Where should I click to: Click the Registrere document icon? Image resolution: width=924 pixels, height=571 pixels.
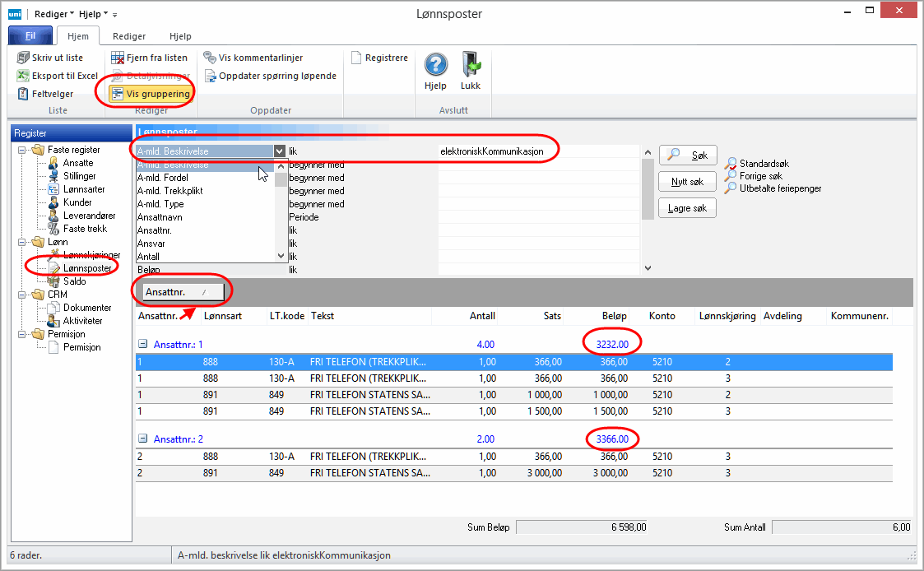356,58
